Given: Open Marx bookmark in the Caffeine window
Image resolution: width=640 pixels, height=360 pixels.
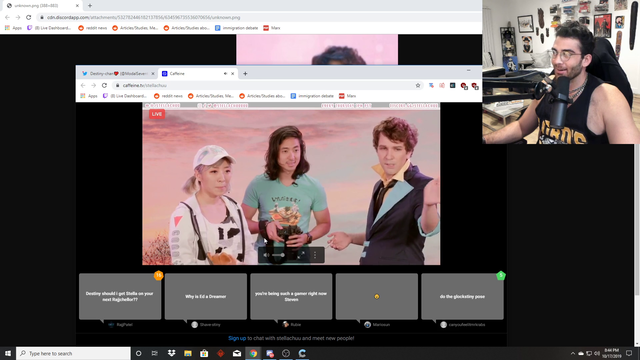Looking at the screenshot, I should click(x=347, y=96).
